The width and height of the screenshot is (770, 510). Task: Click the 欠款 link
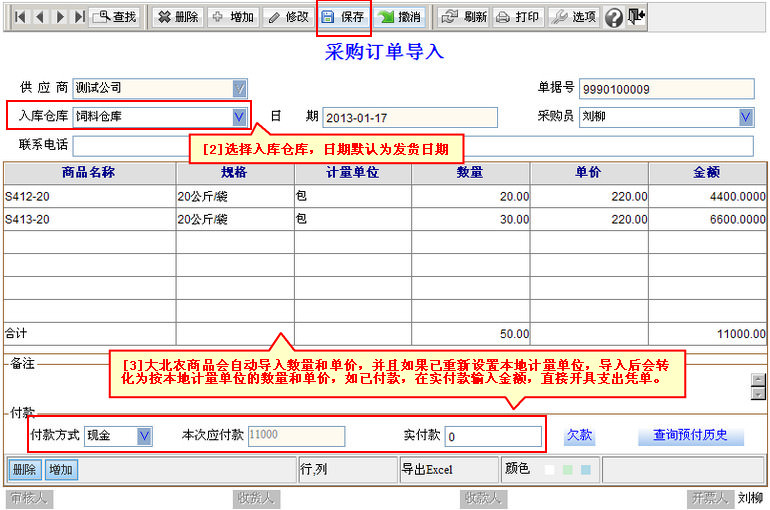pyautogui.click(x=579, y=436)
